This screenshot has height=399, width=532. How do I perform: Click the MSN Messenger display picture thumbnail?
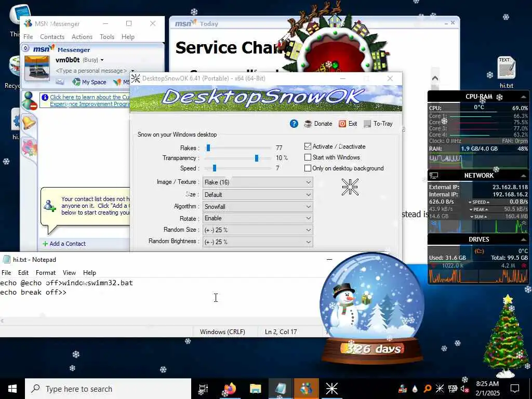click(x=37, y=68)
